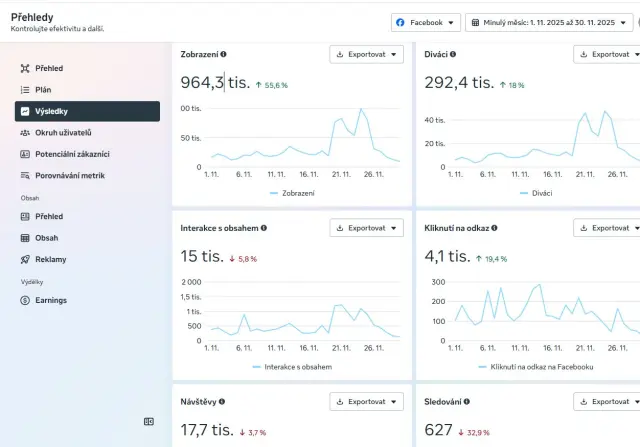The width and height of the screenshot is (640, 447).
Task: Click the Porovnávání metrik icon
Action: pos(26,176)
